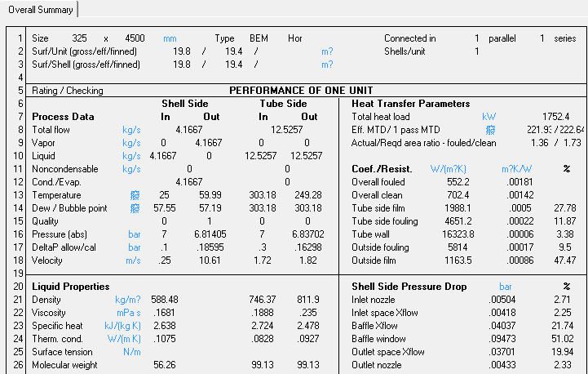Select the shell side total flow 4.1667
The width and height of the screenshot is (588, 374).
tap(189, 130)
